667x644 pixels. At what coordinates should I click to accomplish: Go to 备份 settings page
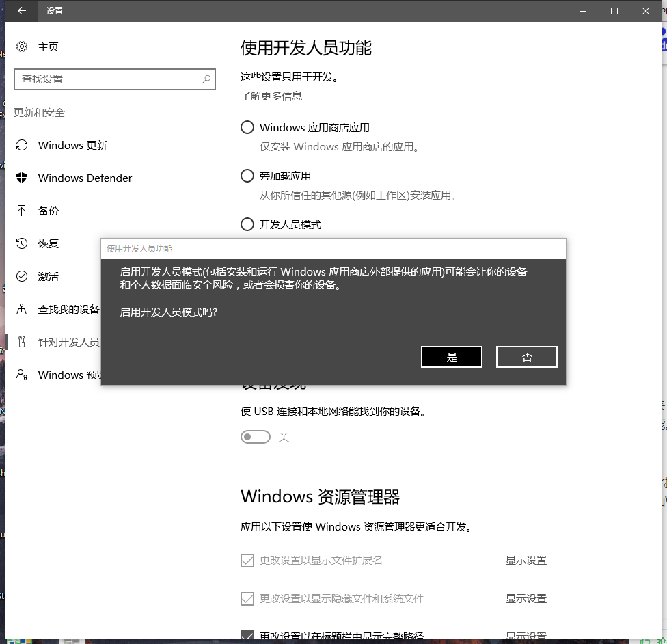coord(48,211)
